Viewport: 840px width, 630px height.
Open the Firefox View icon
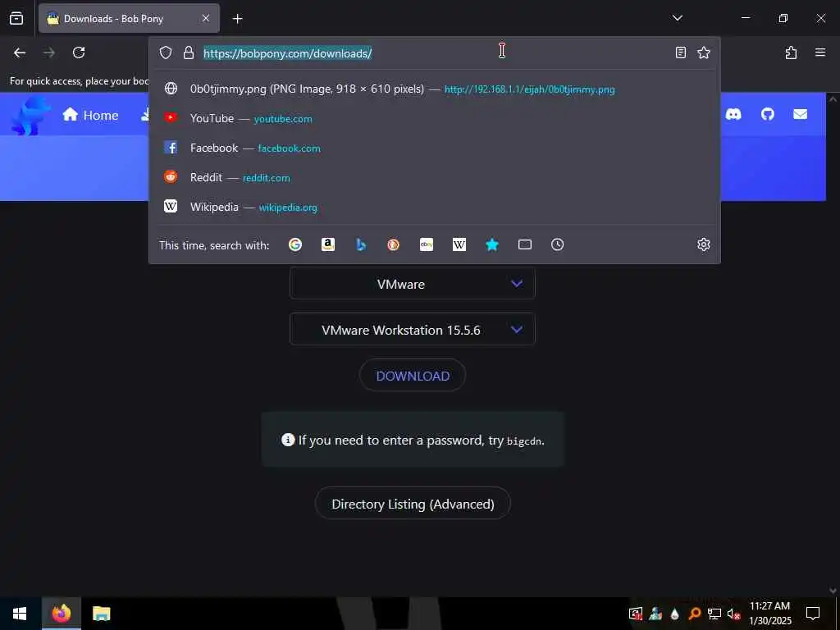[x=16, y=18]
